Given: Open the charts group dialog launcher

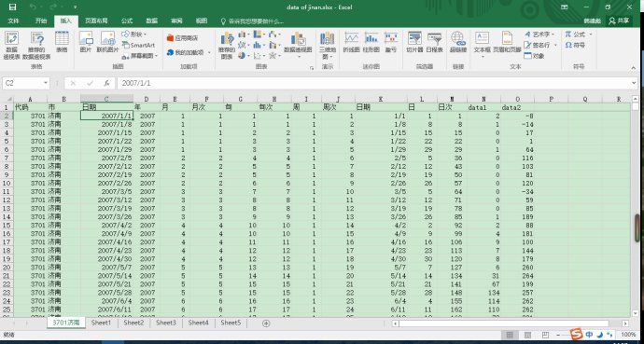Looking at the screenshot, I should pyautogui.click(x=312, y=67).
